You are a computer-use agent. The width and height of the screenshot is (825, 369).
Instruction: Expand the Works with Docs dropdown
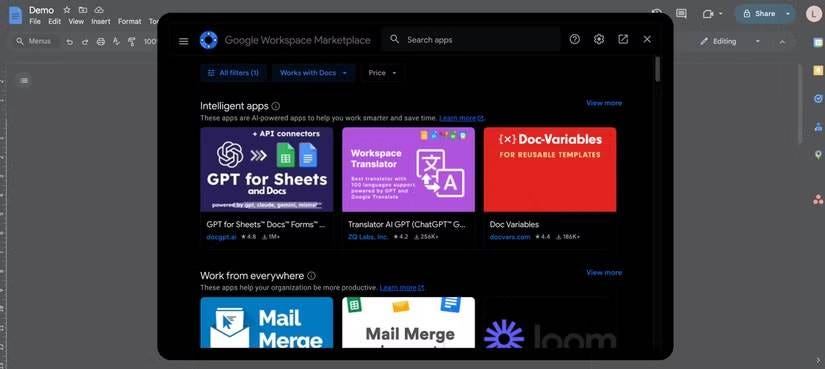(x=314, y=73)
